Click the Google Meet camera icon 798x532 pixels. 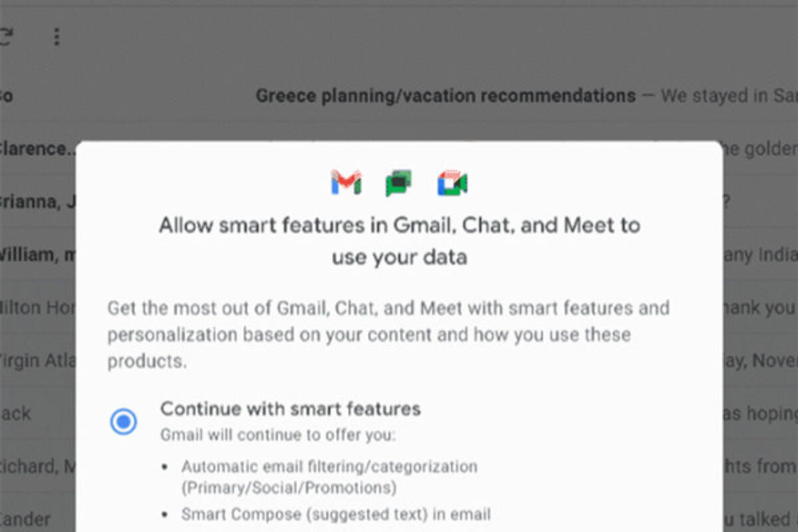point(452,183)
